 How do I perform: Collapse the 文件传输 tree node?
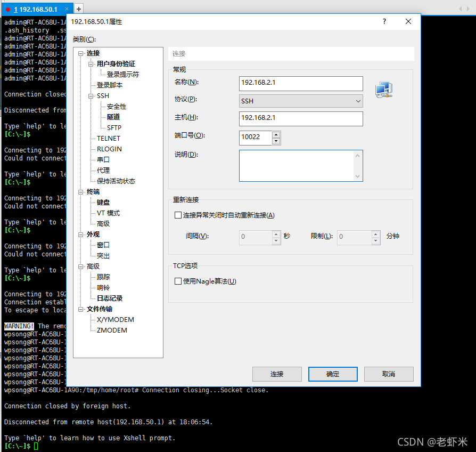81,310
